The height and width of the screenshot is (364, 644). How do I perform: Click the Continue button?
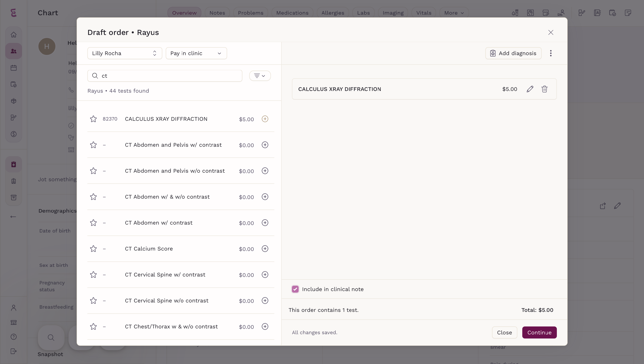pos(539,332)
